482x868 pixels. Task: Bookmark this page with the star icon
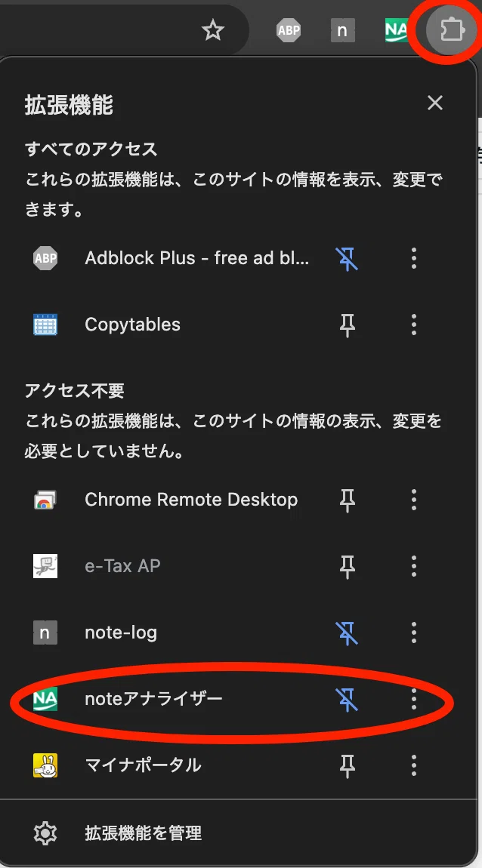point(213,30)
